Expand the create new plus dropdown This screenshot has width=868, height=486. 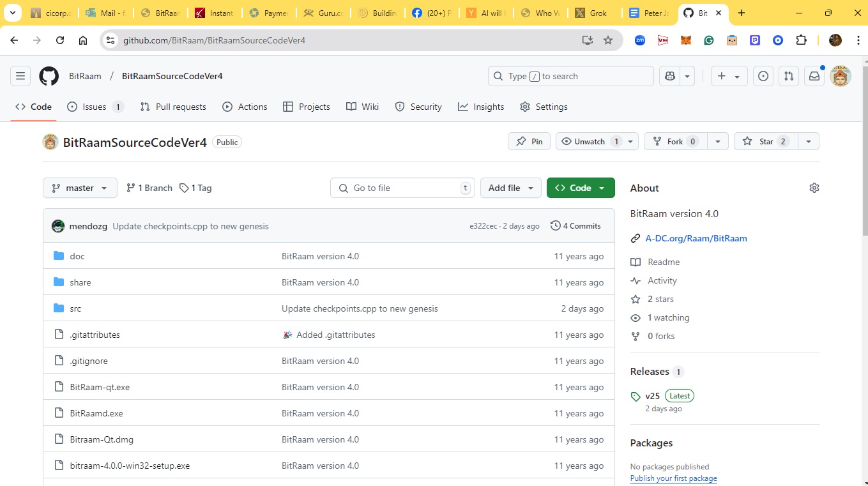(729, 76)
